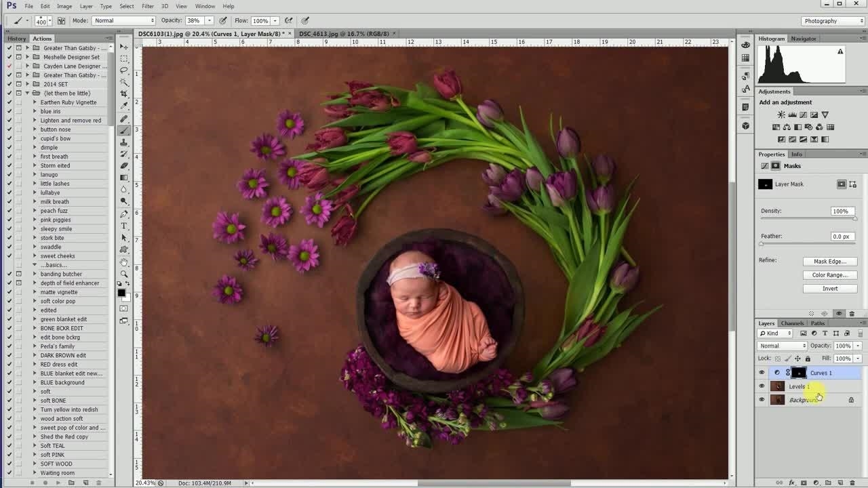868x488 pixels.
Task: Select the Zoom tool
Action: tap(124, 273)
